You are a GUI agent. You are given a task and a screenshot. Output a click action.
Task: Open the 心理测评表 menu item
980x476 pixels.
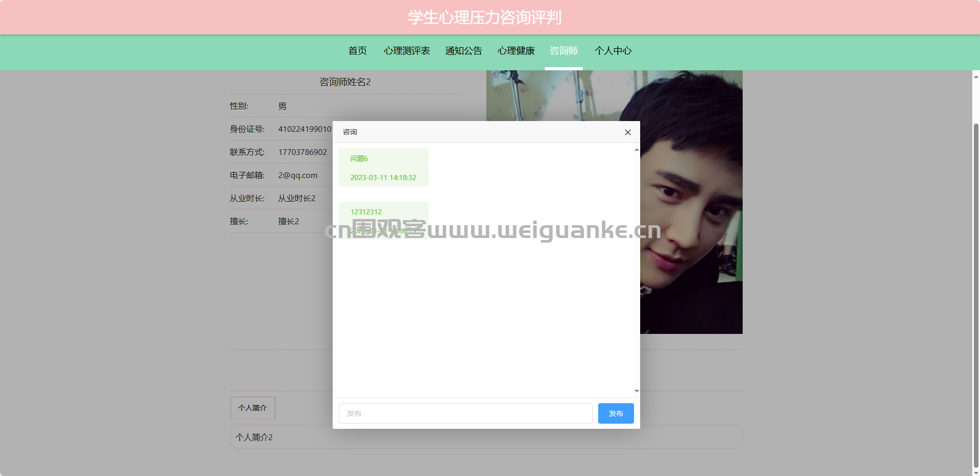tap(407, 51)
